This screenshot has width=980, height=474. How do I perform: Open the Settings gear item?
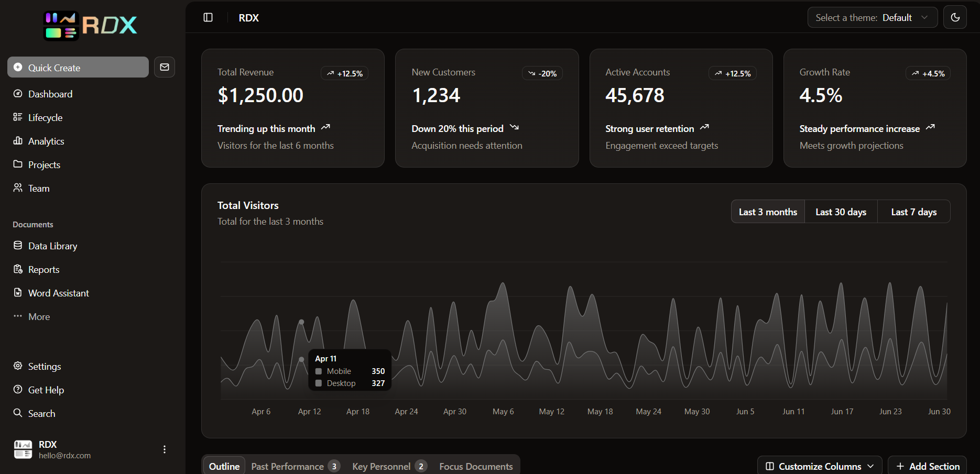pos(44,367)
